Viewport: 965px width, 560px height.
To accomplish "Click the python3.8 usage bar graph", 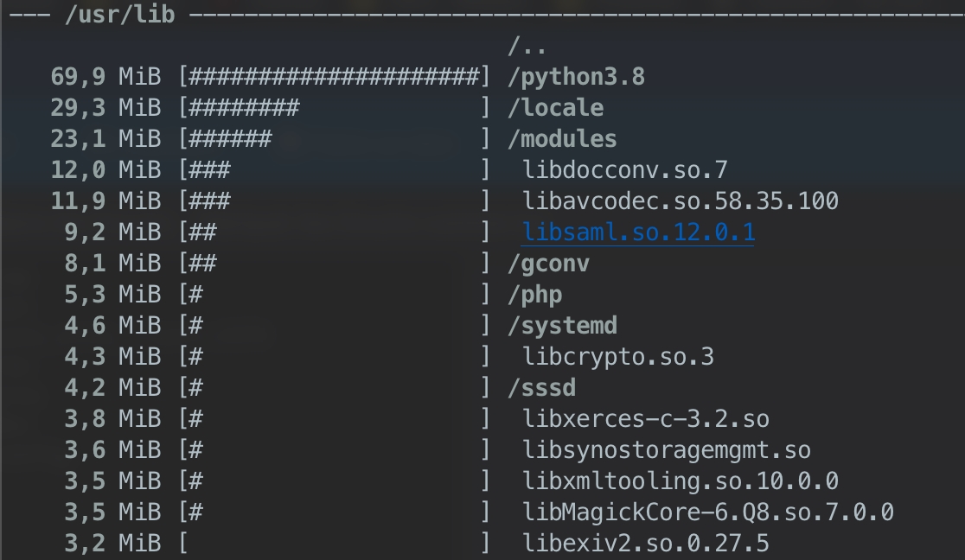I will [334, 78].
